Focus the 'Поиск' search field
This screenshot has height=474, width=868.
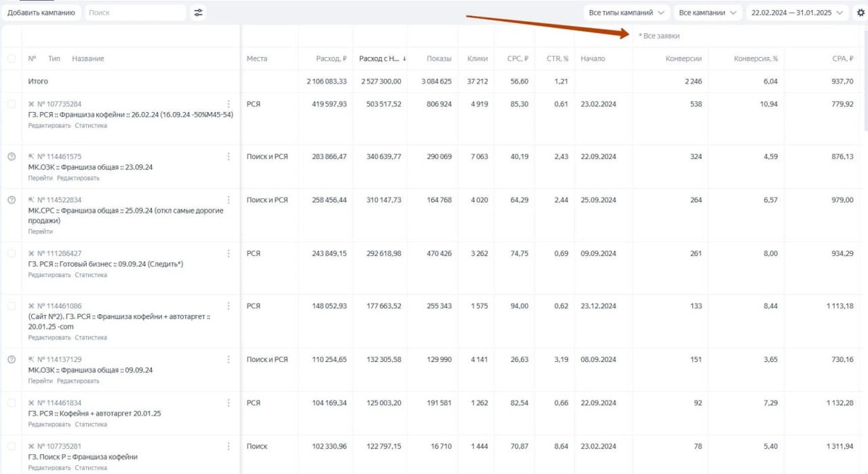point(135,12)
